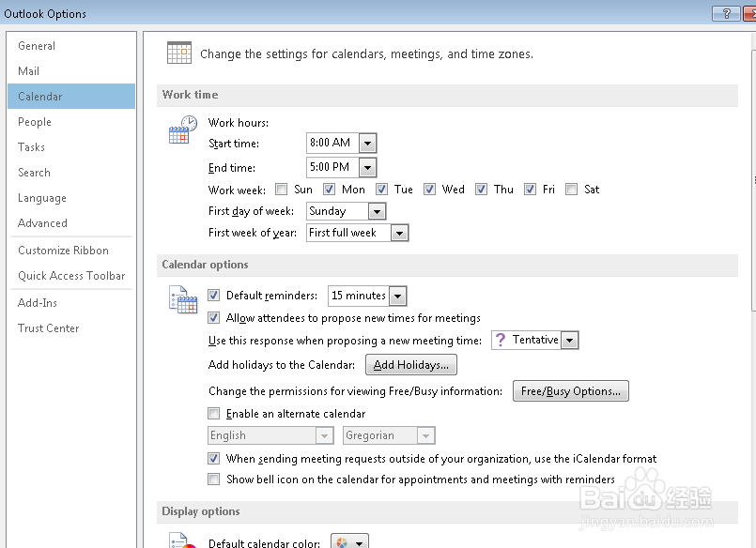Viewport: 756px width, 548px height.
Task: Open Language options category
Action: tap(71, 198)
